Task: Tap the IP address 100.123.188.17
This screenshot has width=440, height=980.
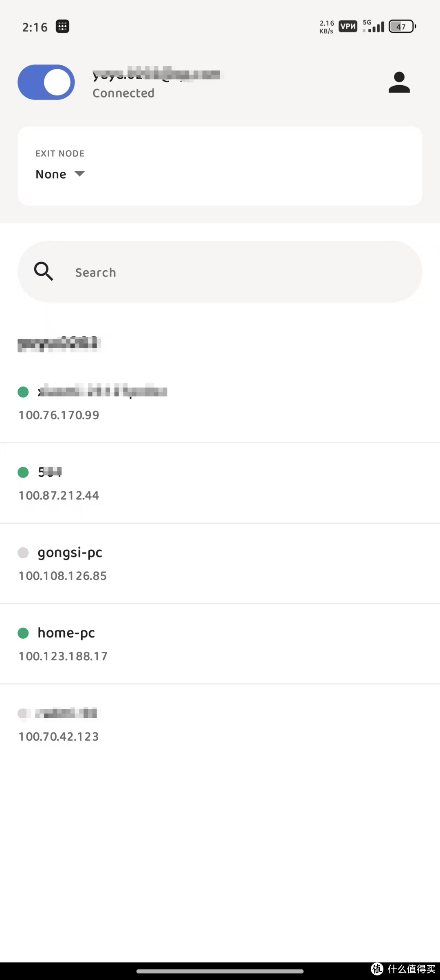Action: click(x=63, y=656)
